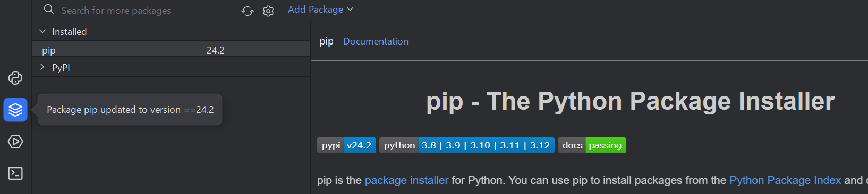Click pip version 24.2 in list

215,50
